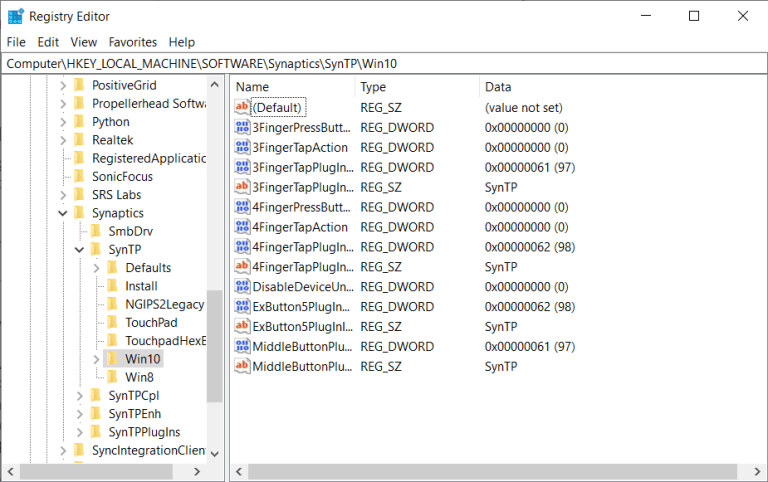Collapse the SynTP tree node
768x482 pixels.
(x=80, y=249)
